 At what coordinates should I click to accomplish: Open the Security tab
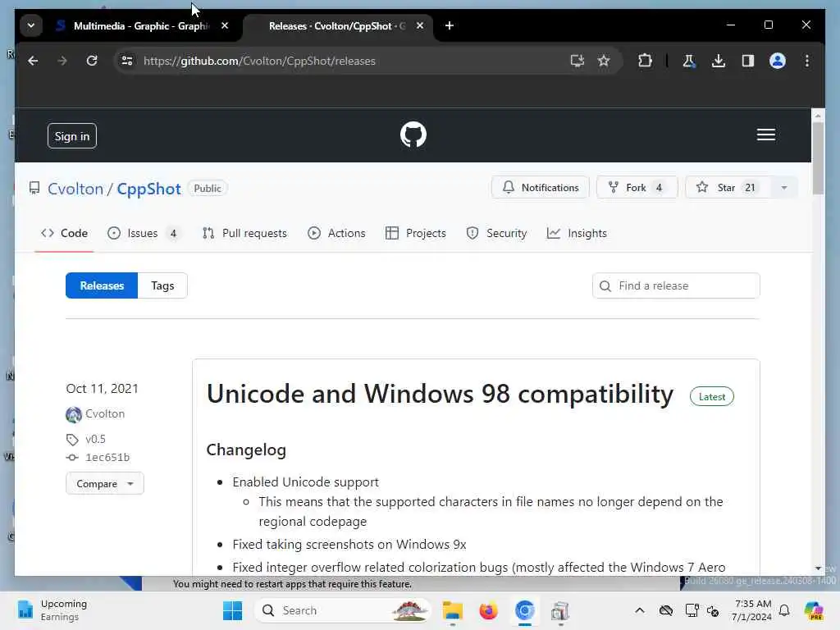496,234
